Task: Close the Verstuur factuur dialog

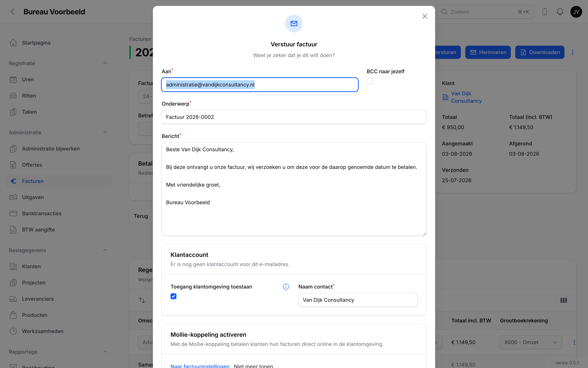Action: (x=424, y=16)
